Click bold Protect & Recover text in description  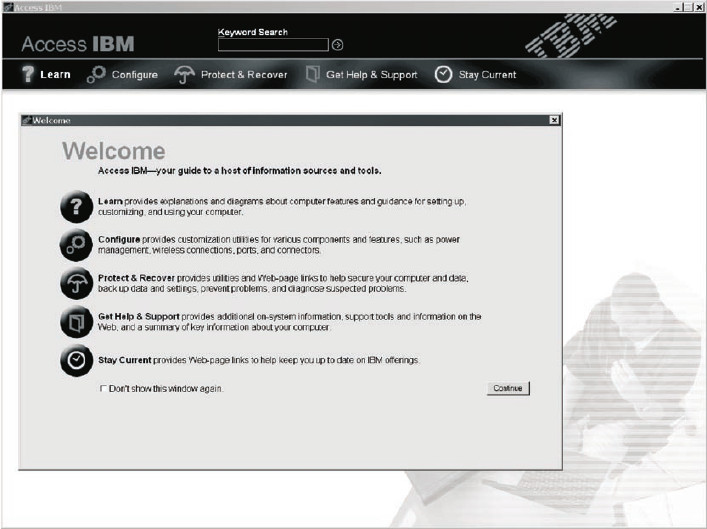tap(136, 278)
